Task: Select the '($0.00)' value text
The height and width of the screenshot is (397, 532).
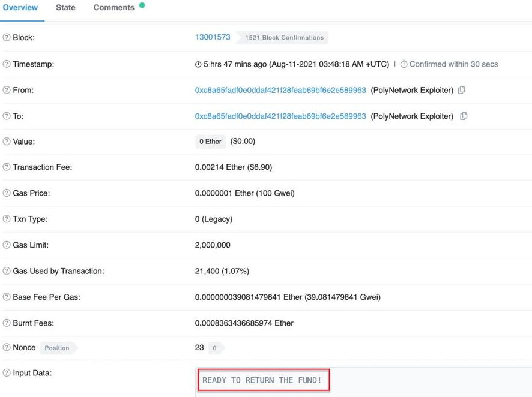Action: [x=243, y=142]
